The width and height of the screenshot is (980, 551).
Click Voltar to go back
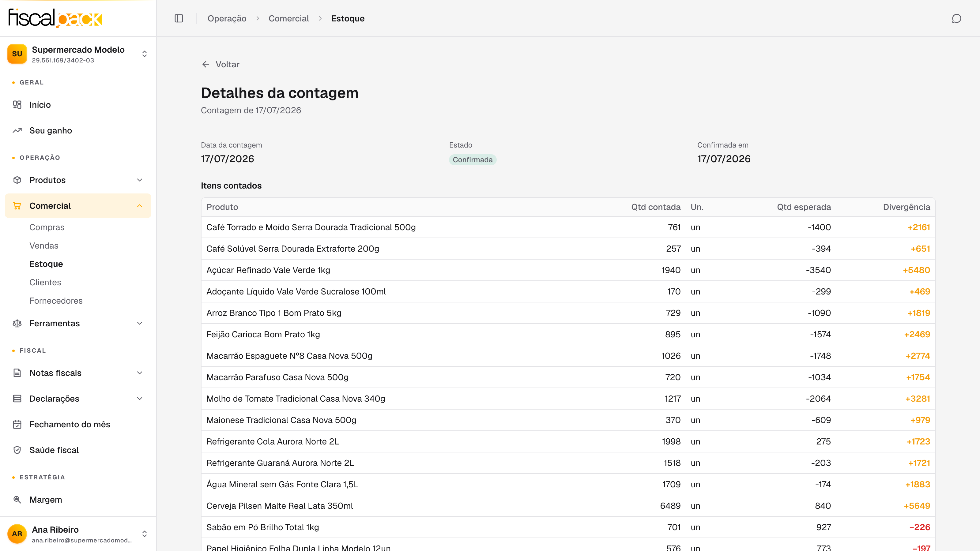(221, 64)
